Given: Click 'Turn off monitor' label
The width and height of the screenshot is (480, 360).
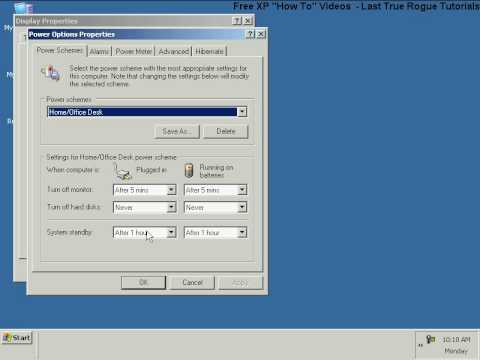Looking at the screenshot, I should [x=70, y=189].
